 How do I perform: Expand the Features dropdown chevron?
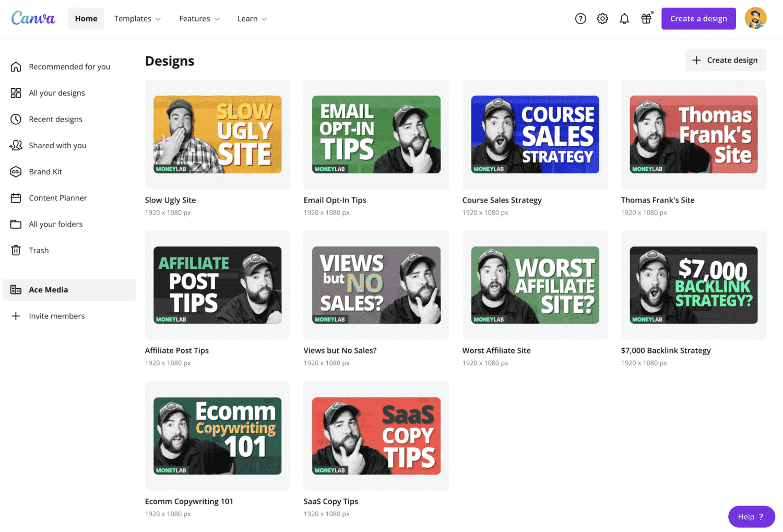[x=217, y=19]
